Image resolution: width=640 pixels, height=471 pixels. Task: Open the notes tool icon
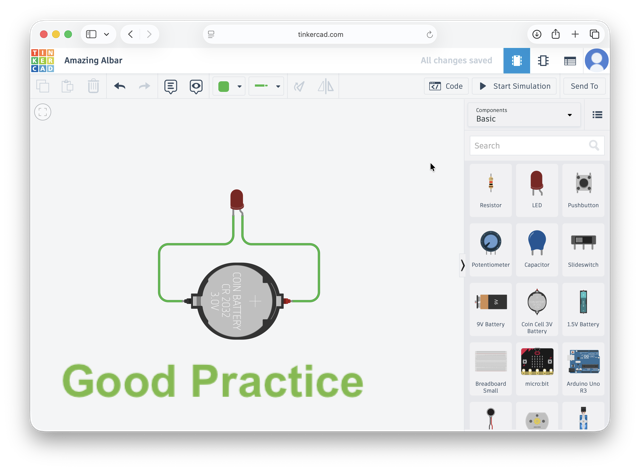pyautogui.click(x=171, y=87)
